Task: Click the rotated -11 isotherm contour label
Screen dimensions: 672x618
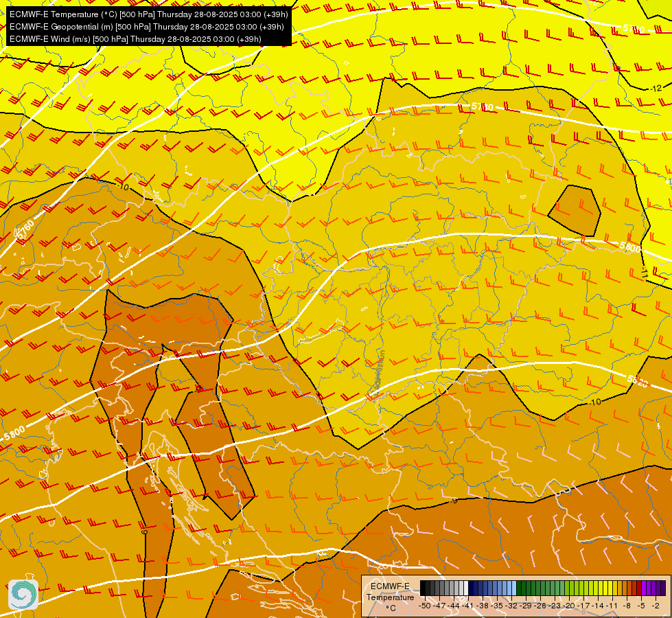Action: coord(645,273)
